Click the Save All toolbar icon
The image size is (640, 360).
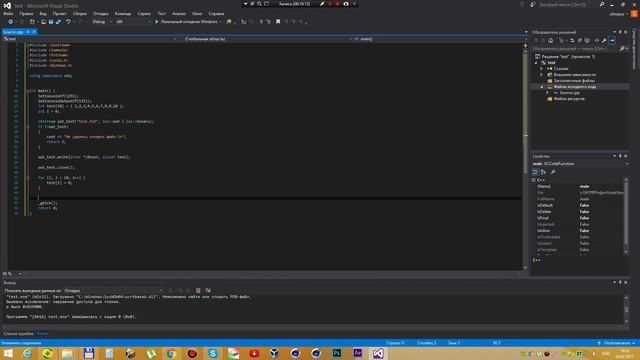coord(58,22)
